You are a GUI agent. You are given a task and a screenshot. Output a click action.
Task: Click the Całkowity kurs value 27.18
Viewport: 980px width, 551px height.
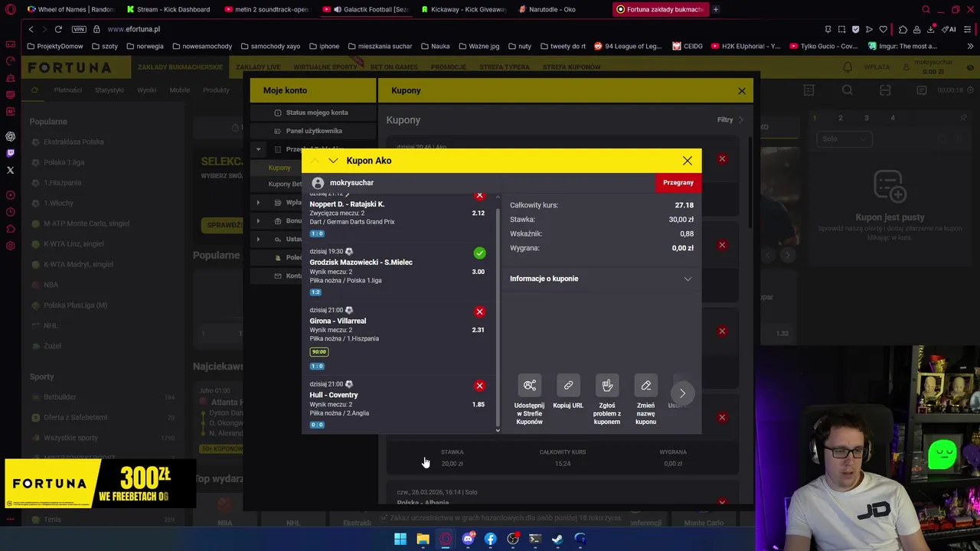(x=684, y=205)
